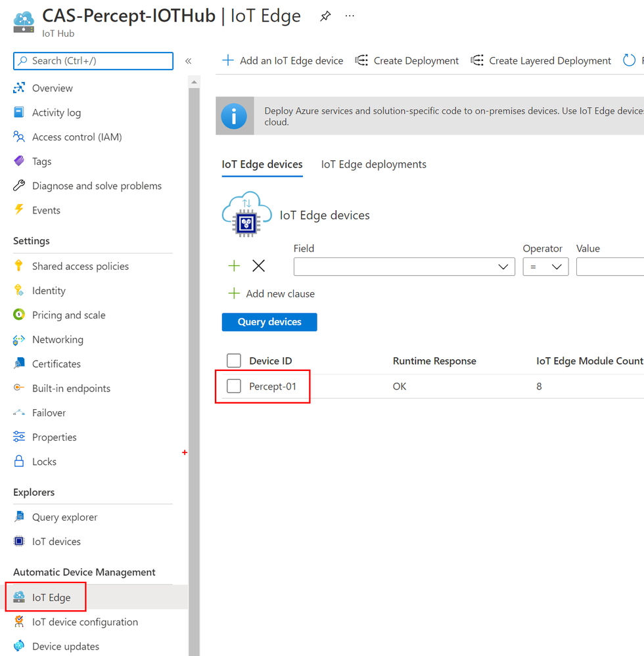
Task: Click the Query devices button
Action: pos(269,322)
